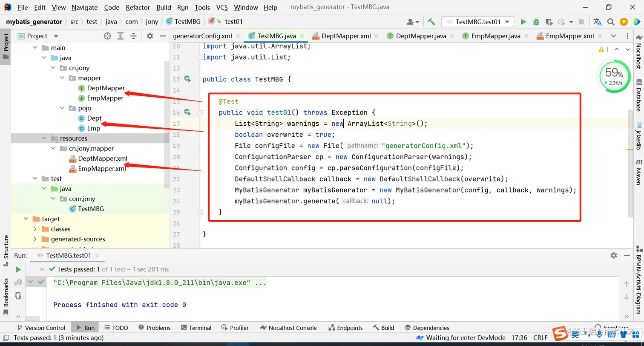644x346 pixels.
Task: Open the VCS menu
Action: (222, 7)
